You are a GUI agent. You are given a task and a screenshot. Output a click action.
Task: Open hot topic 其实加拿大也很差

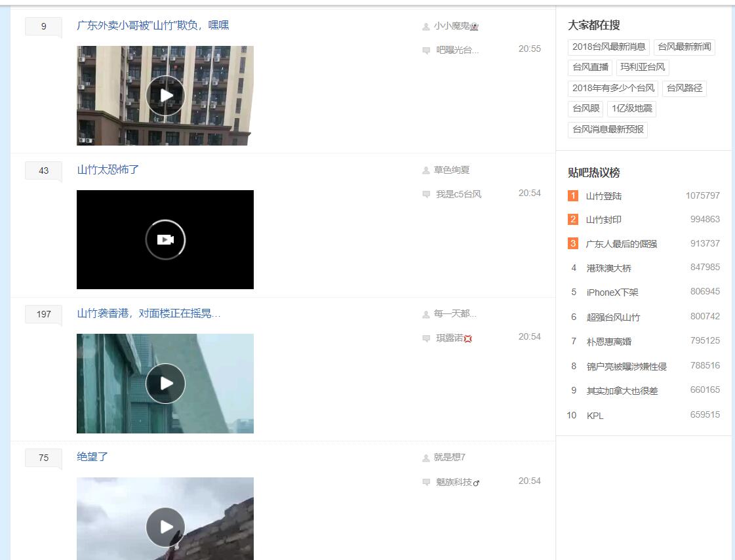point(622,391)
